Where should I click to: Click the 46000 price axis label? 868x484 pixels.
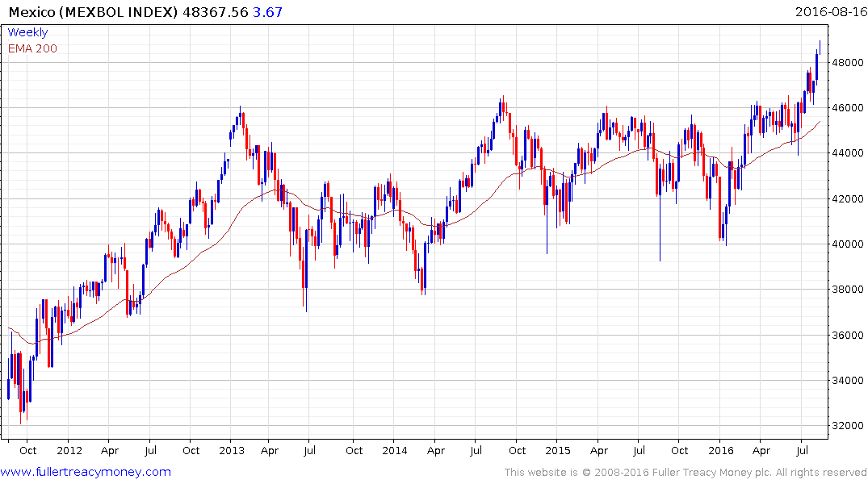point(848,108)
